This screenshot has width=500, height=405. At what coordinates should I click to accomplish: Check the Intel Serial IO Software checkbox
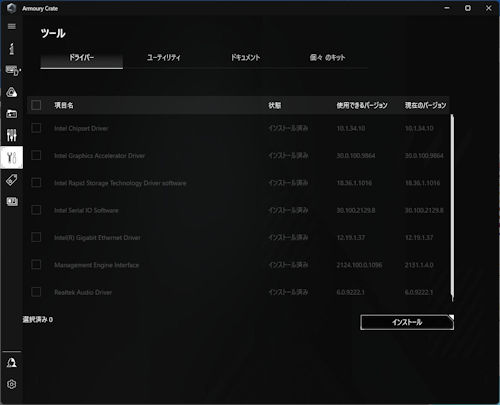pos(36,210)
